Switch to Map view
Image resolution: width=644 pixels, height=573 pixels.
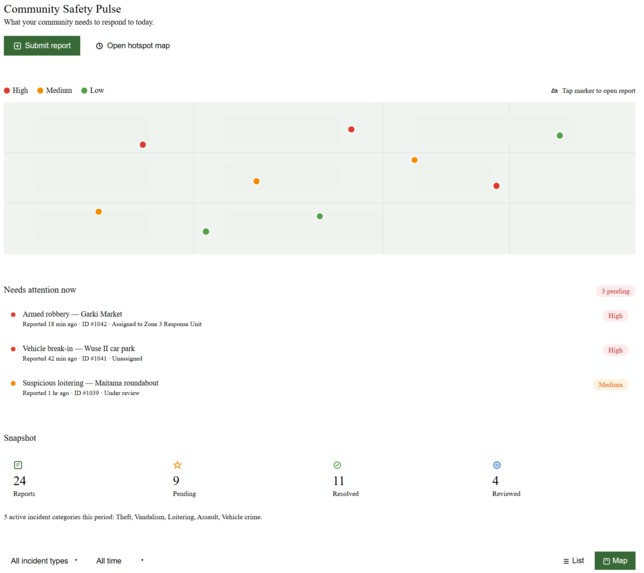[615, 561]
